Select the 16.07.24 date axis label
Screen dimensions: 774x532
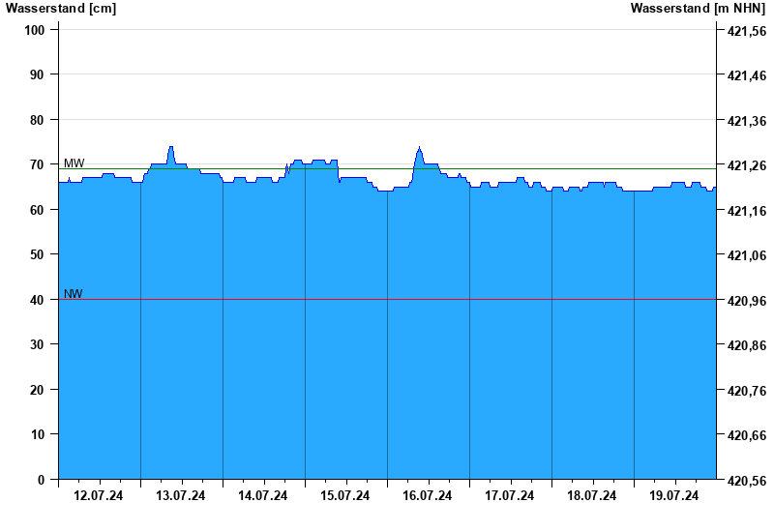tap(427, 495)
